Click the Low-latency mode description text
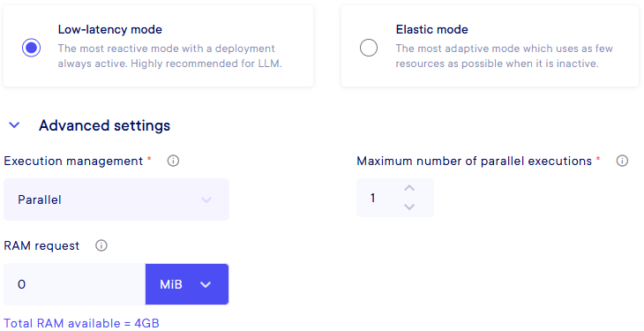644x331 pixels. coord(169,56)
